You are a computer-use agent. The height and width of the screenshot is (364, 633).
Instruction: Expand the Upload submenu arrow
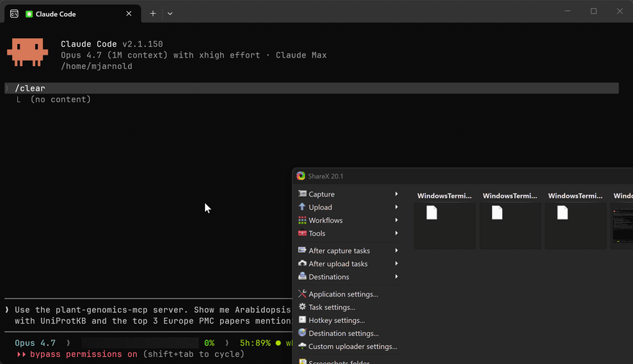click(x=396, y=207)
